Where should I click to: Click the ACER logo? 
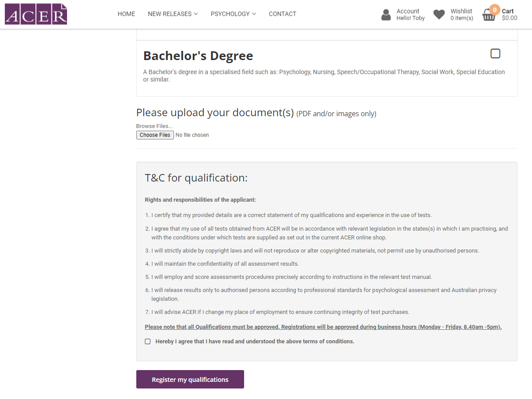tap(36, 14)
